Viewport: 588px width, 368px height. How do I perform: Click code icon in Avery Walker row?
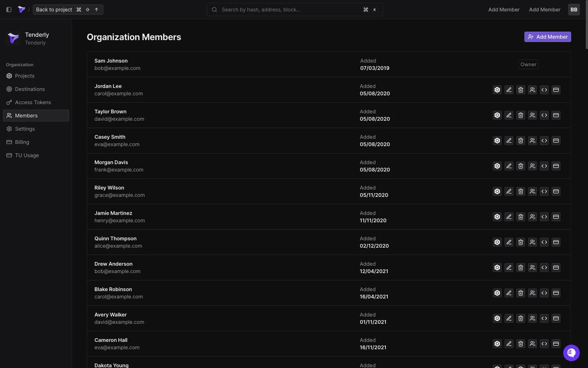[544, 318]
